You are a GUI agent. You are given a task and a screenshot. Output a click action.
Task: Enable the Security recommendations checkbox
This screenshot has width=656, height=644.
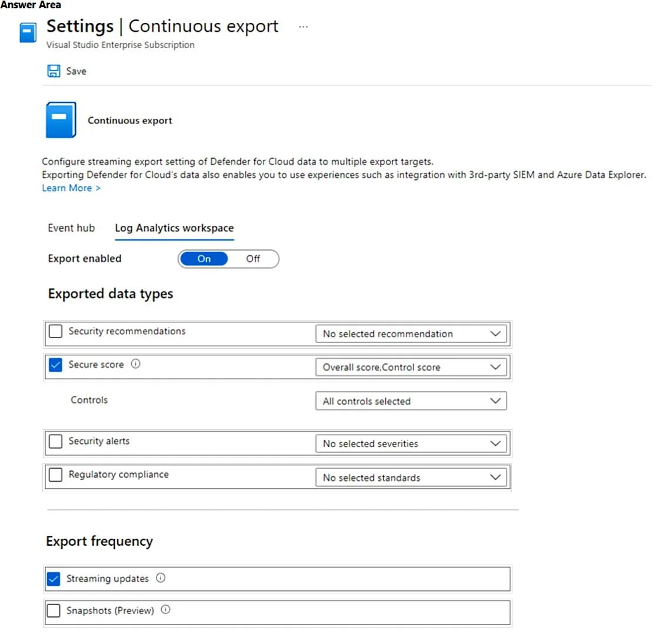[56, 331]
